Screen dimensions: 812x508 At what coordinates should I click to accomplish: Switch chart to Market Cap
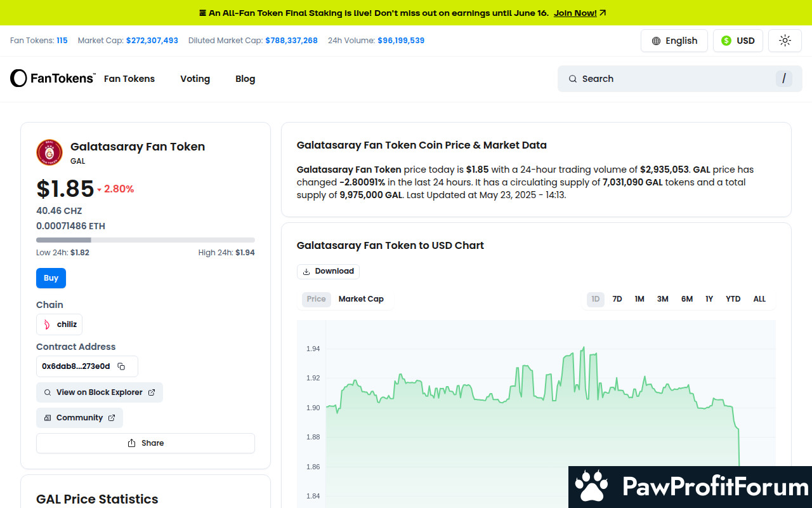tap(361, 299)
